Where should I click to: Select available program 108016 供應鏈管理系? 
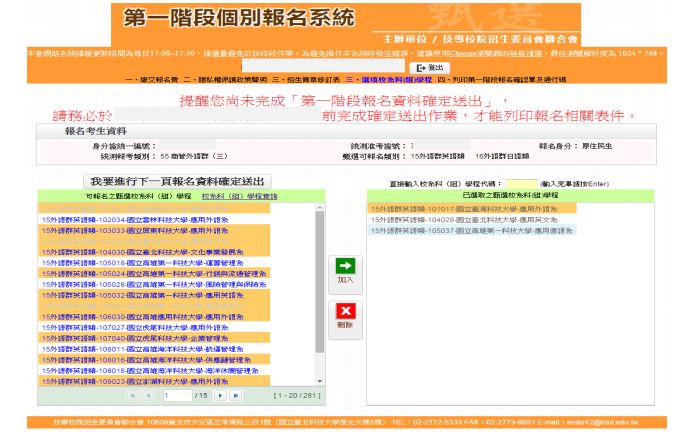[154, 360]
